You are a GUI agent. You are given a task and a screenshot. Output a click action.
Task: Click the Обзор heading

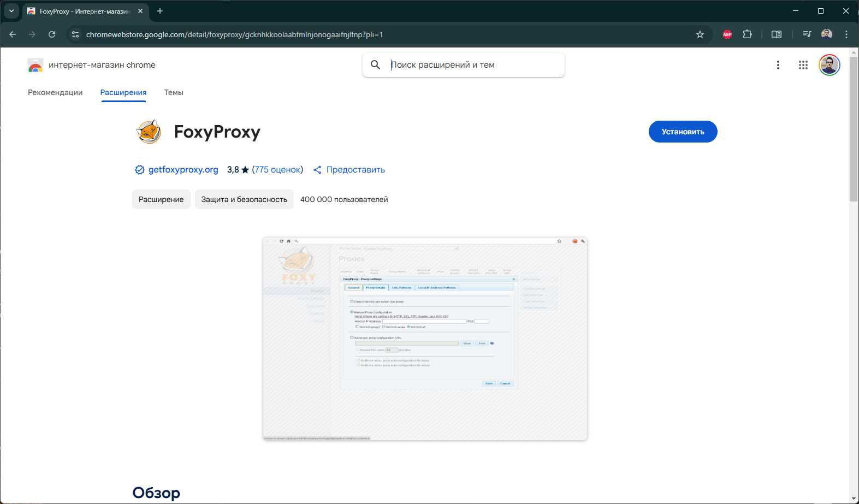coord(156,493)
